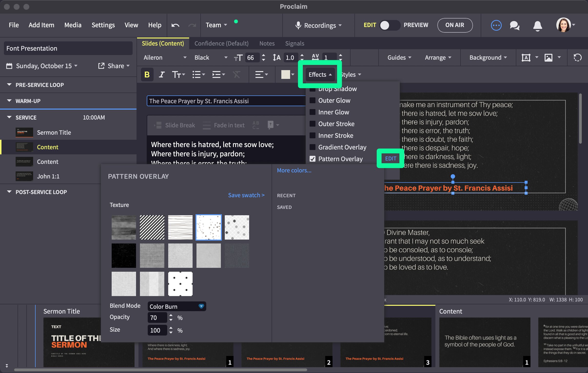Click the Font Presentation title field
588x373 pixels.
(68, 48)
